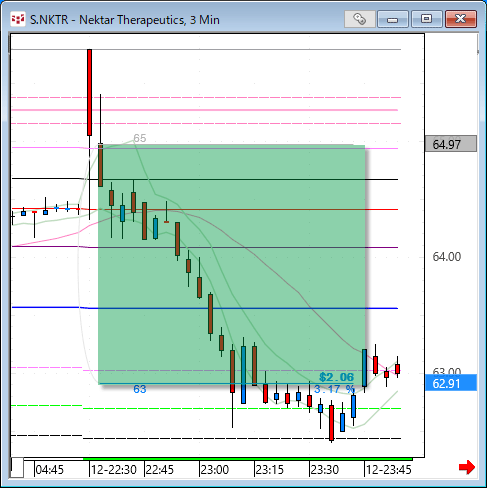Click the 3.17 % measurement label

pos(334,389)
